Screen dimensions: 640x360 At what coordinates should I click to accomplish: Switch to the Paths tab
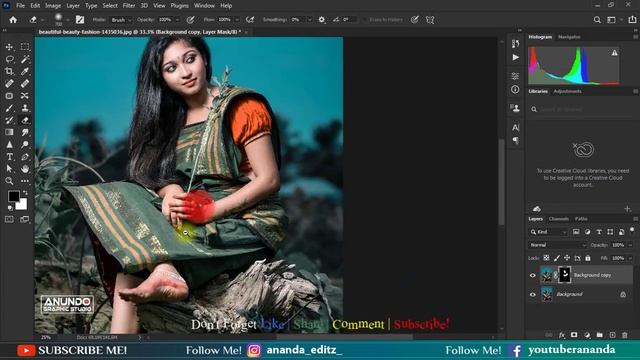tap(581, 219)
